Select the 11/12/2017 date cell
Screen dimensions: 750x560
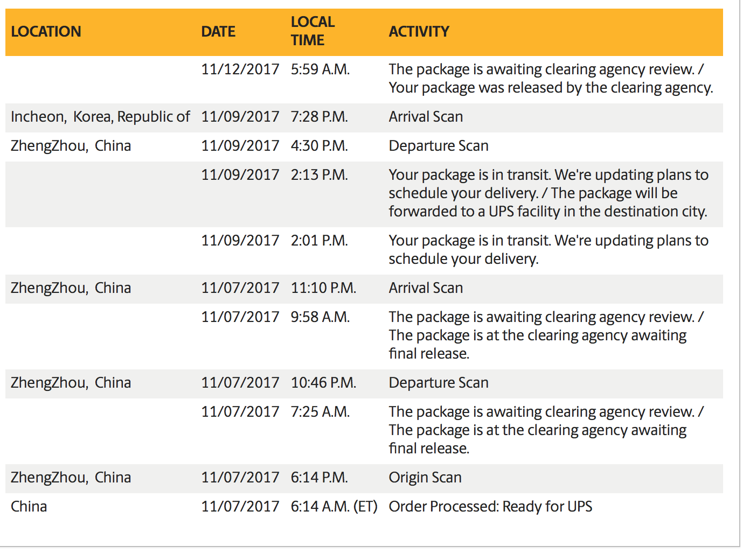240,69
